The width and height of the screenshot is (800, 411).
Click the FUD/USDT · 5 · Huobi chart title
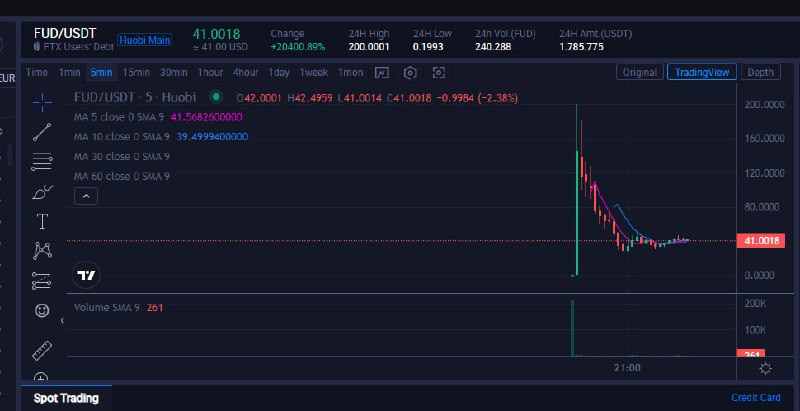point(135,97)
